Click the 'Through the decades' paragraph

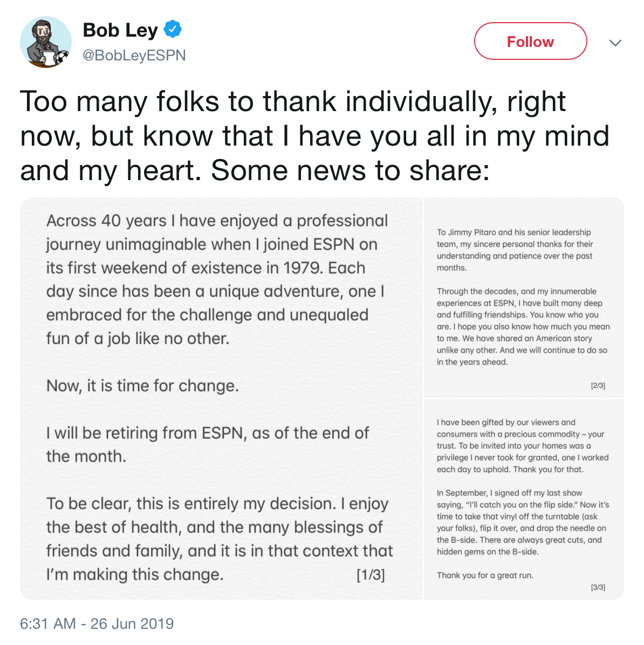pyautogui.click(x=523, y=327)
